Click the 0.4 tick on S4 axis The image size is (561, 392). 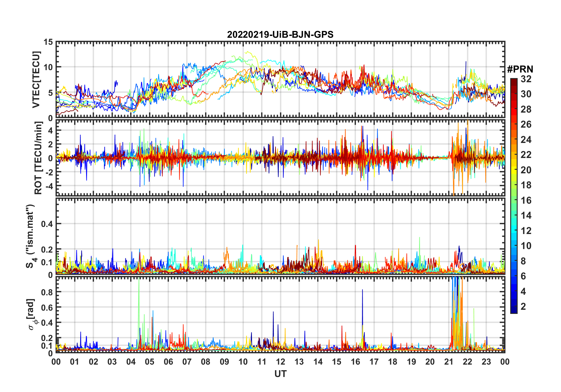coord(47,224)
